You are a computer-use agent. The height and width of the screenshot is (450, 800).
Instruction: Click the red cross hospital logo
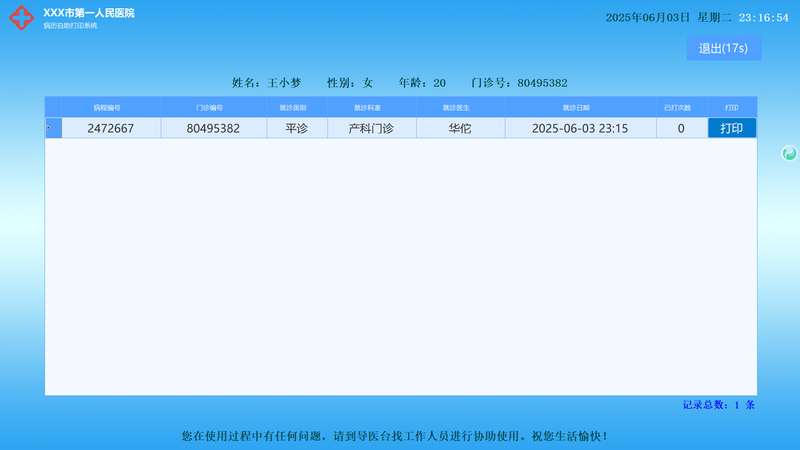(x=21, y=18)
